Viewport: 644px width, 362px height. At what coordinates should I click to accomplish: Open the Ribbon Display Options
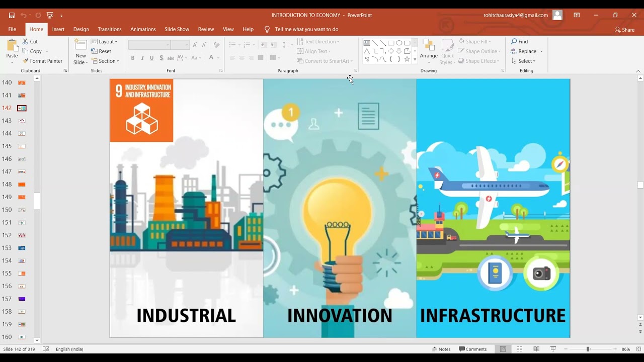577,15
